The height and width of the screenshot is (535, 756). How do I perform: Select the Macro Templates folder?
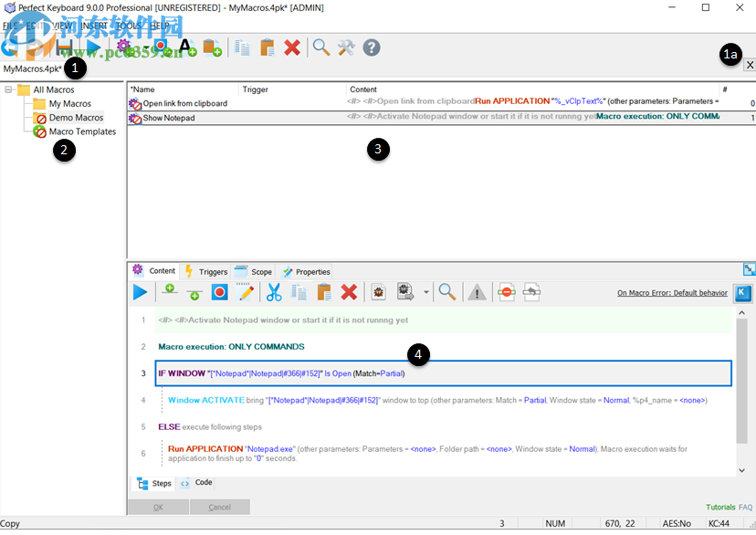point(82,131)
